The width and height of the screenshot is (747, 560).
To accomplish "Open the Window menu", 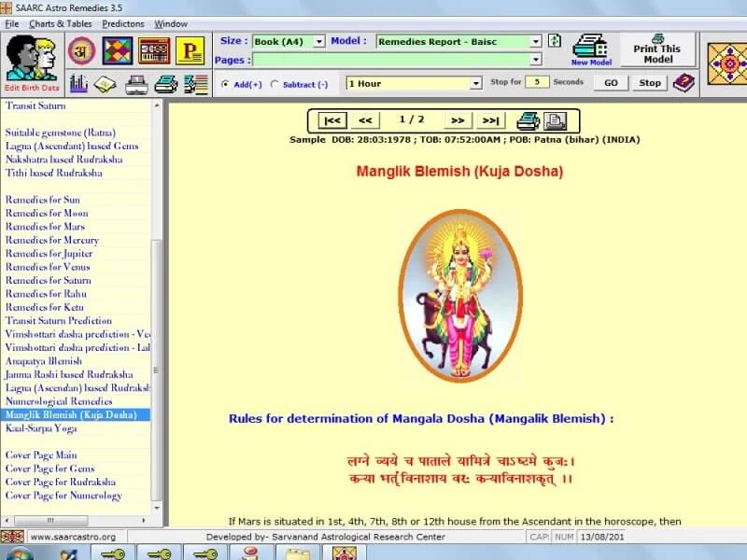I will [171, 24].
